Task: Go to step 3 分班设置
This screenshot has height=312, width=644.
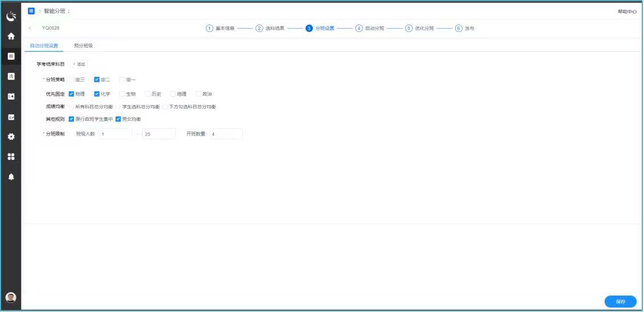Action: click(x=320, y=28)
